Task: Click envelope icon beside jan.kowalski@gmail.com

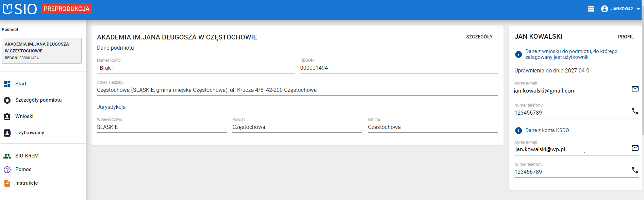Action: point(635,89)
